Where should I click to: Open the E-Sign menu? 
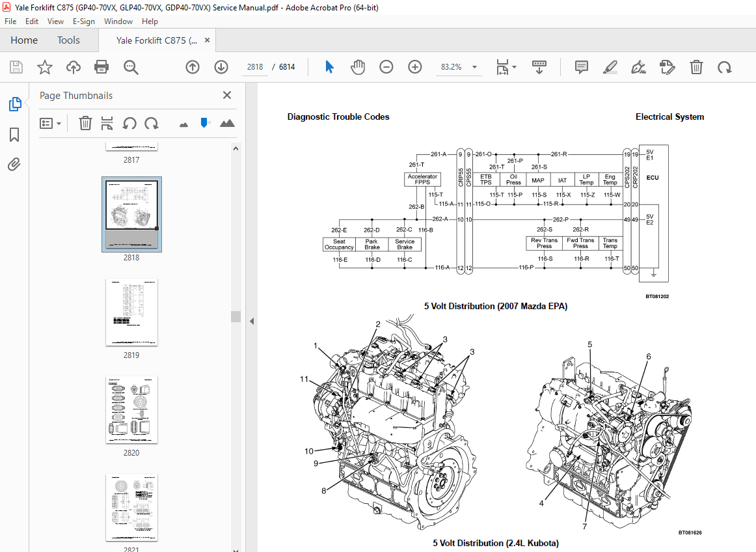tap(84, 21)
